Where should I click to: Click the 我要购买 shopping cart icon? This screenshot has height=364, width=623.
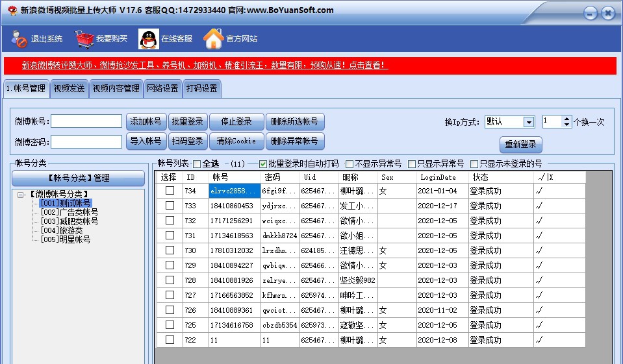pos(84,39)
